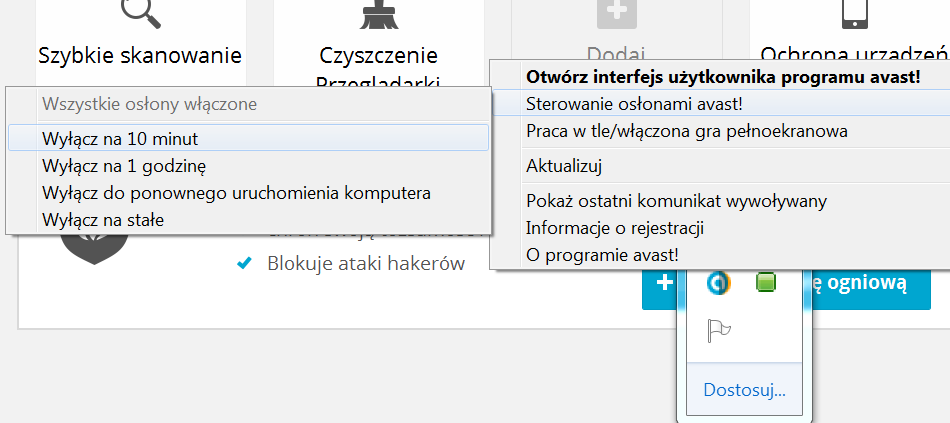Click the orange avast! tray icon
The image size is (950, 423).
[719, 282]
